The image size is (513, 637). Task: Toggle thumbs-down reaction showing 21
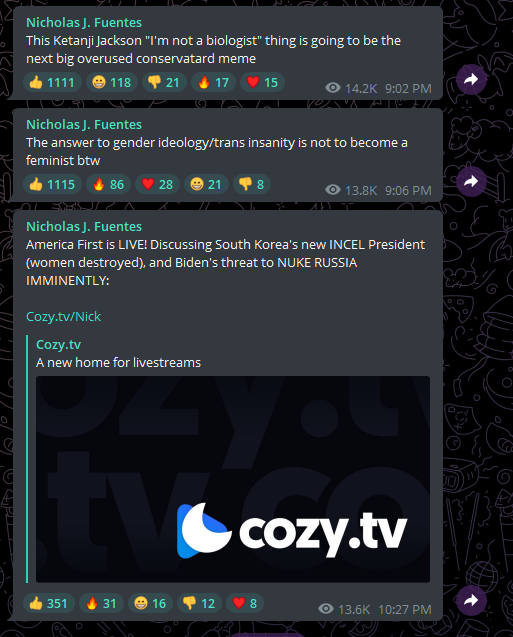[164, 82]
